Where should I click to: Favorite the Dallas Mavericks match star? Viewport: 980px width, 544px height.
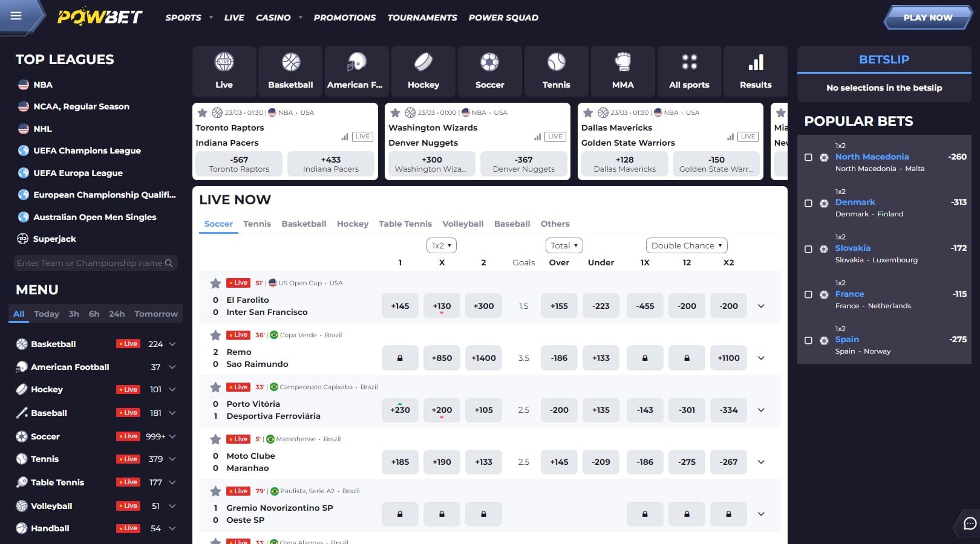(x=588, y=112)
